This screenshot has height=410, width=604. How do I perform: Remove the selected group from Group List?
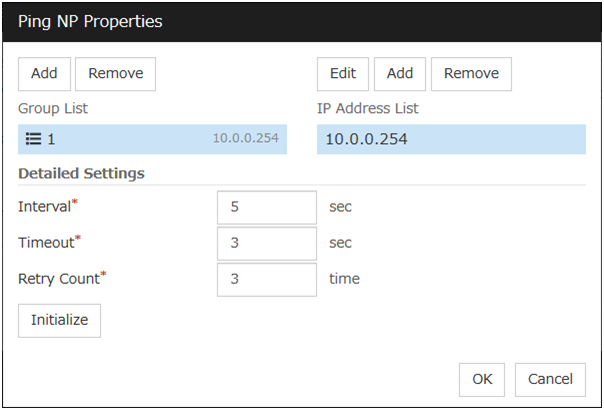(116, 73)
